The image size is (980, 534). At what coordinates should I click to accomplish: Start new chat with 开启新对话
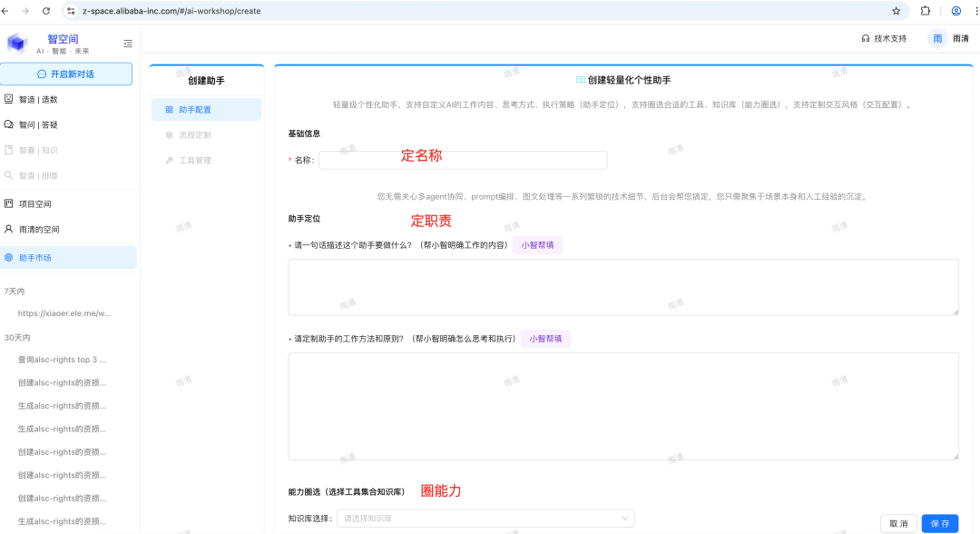[x=66, y=74]
